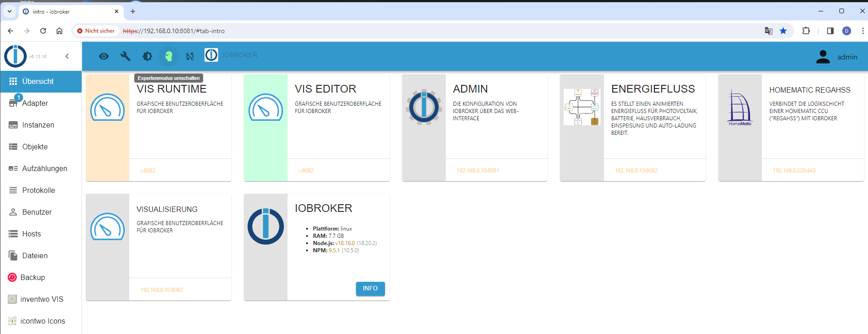868x334 pixels.
Task: Open the Übersicht menu item
Action: (x=41, y=82)
